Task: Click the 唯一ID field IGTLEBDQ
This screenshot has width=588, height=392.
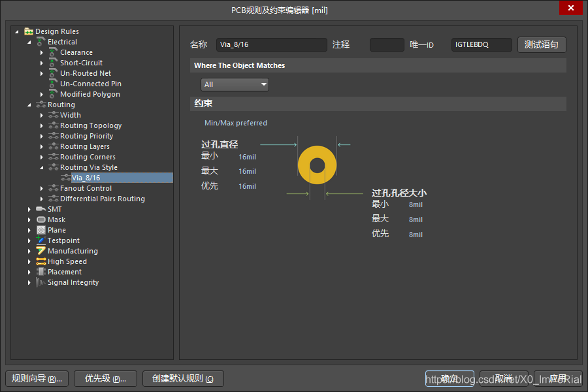Action: point(482,44)
